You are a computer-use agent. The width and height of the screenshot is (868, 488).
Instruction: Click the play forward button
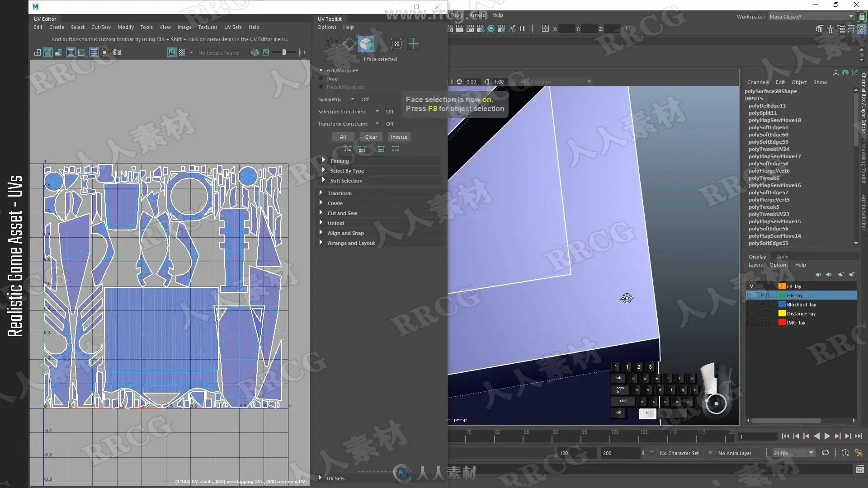click(x=827, y=436)
